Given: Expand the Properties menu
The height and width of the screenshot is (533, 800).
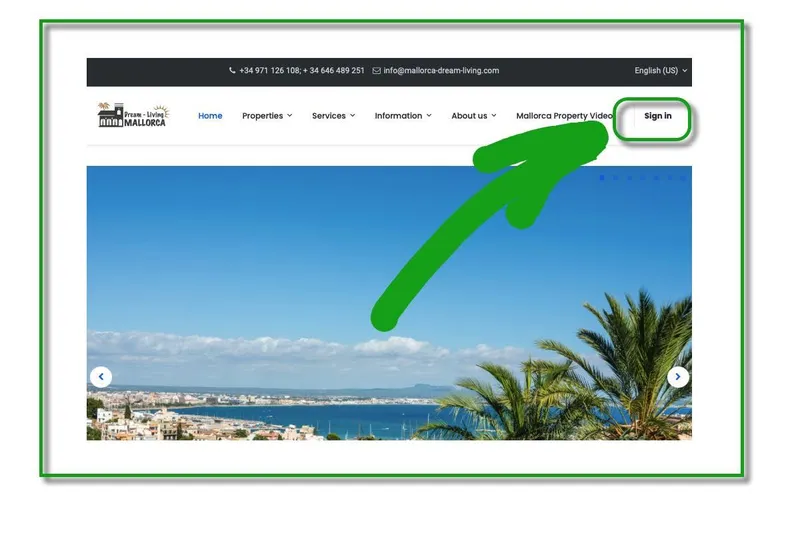Looking at the screenshot, I should pos(267,116).
